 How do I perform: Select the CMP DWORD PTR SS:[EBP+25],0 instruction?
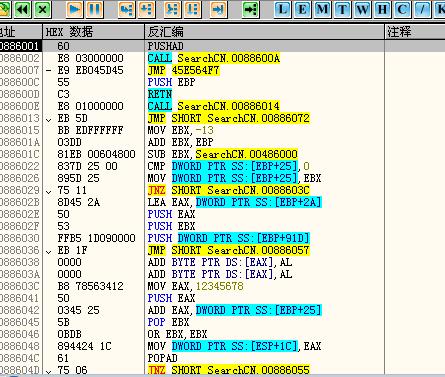tap(229, 166)
